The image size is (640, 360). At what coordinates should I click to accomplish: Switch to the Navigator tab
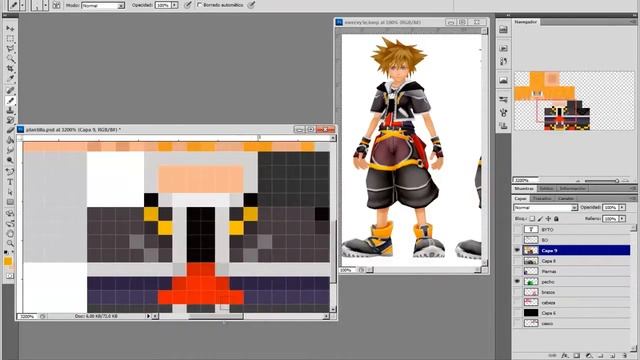click(x=526, y=22)
